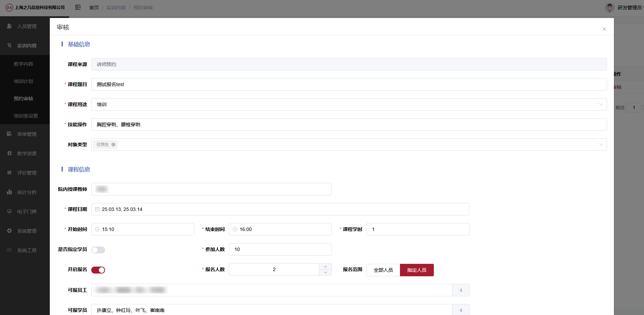
Task: Click the page number box beside 前往
Action: click(x=634, y=108)
